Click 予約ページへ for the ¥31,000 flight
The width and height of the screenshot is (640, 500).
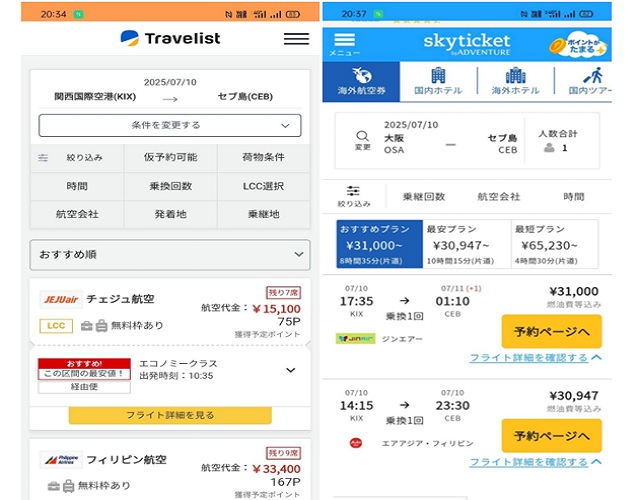coord(551,331)
